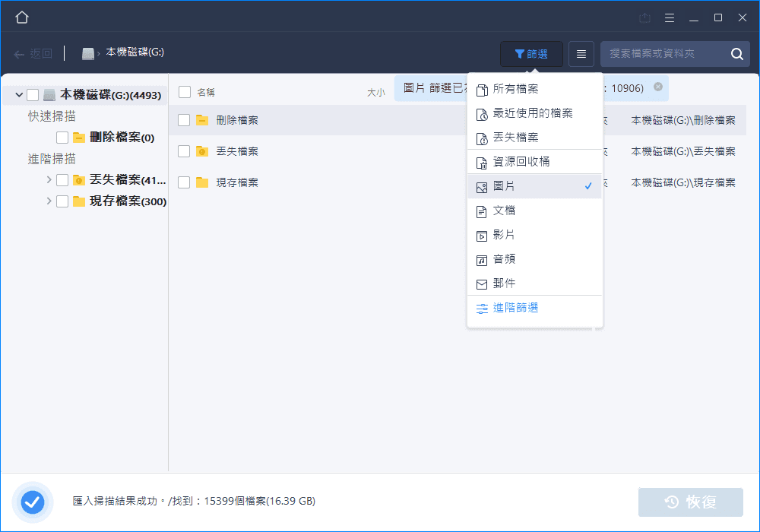
Task: Check the 本機磁碟(G:) root checkbox
Action: point(33,95)
